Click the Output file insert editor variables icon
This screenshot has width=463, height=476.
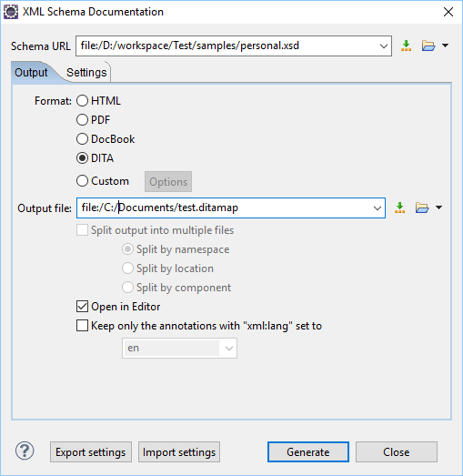tap(399, 208)
